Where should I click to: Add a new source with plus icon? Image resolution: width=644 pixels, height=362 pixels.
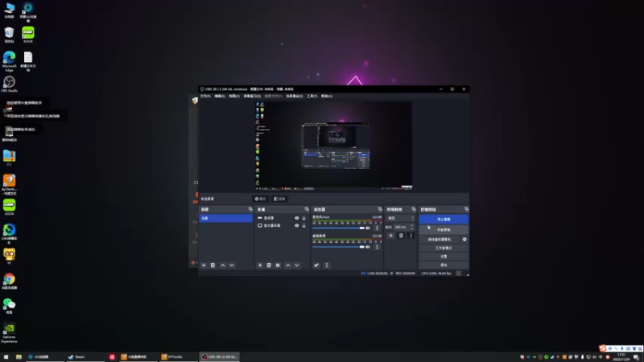pyautogui.click(x=260, y=265)
